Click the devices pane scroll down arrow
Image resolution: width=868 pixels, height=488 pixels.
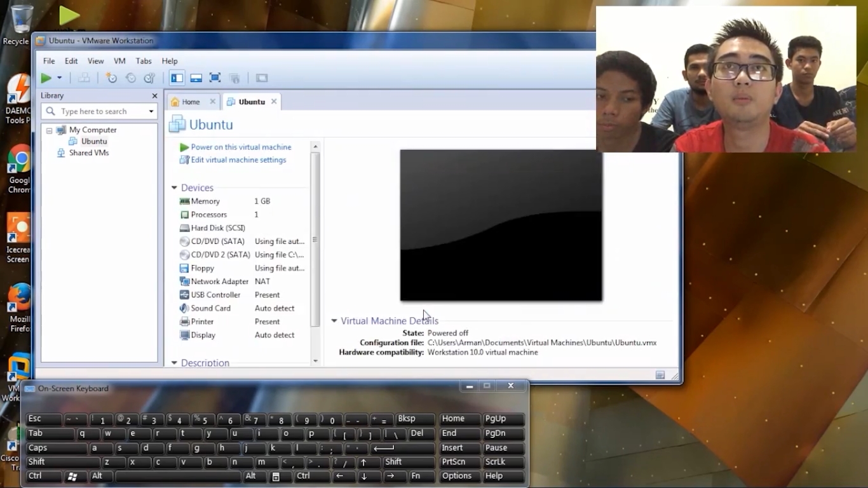click(315, 361)
